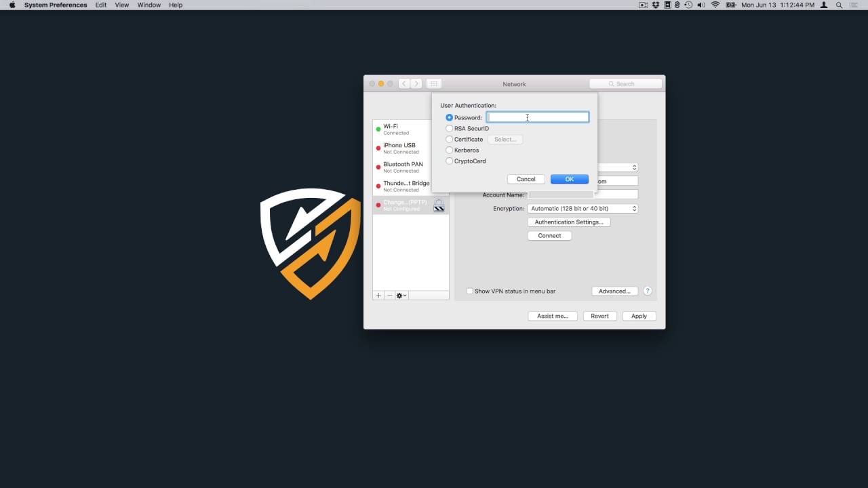The image size is (868, 488).
Task: Enable Show VPN status in menu bar
Action: tap(469, 291)
